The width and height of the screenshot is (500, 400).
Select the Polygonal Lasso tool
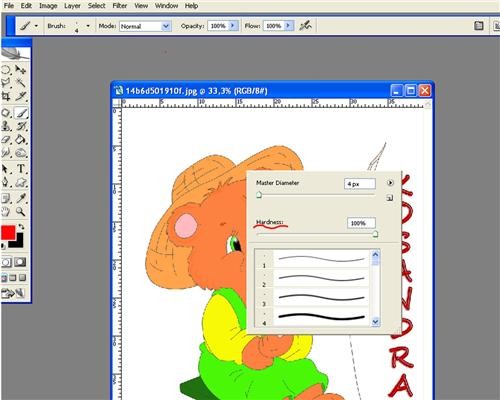point(6,83)
